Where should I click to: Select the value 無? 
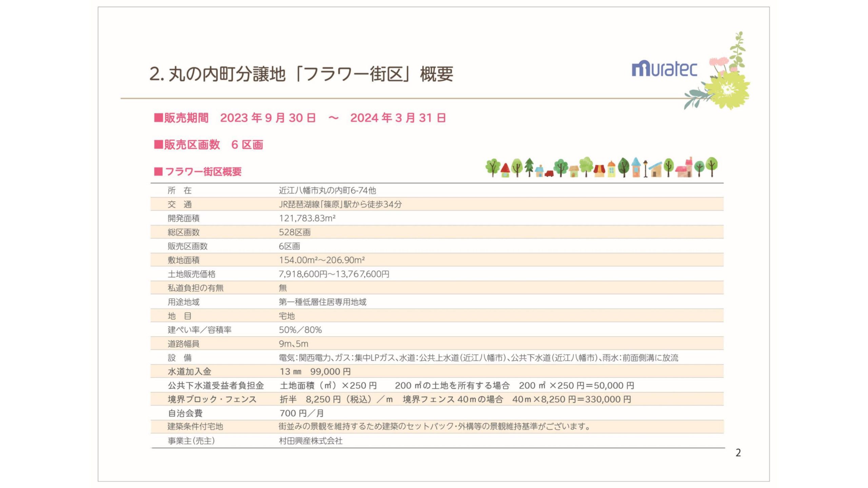pos(283,288)
